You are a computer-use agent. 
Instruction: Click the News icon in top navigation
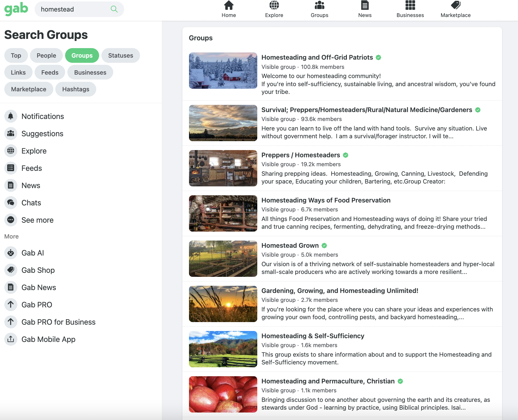tap(364, 5)
